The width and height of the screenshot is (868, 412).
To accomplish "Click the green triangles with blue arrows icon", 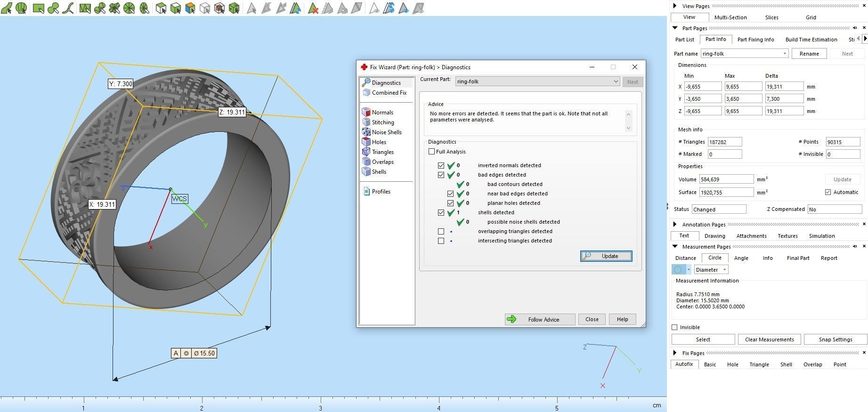I will pyautogui.click(x=296, y=8).
